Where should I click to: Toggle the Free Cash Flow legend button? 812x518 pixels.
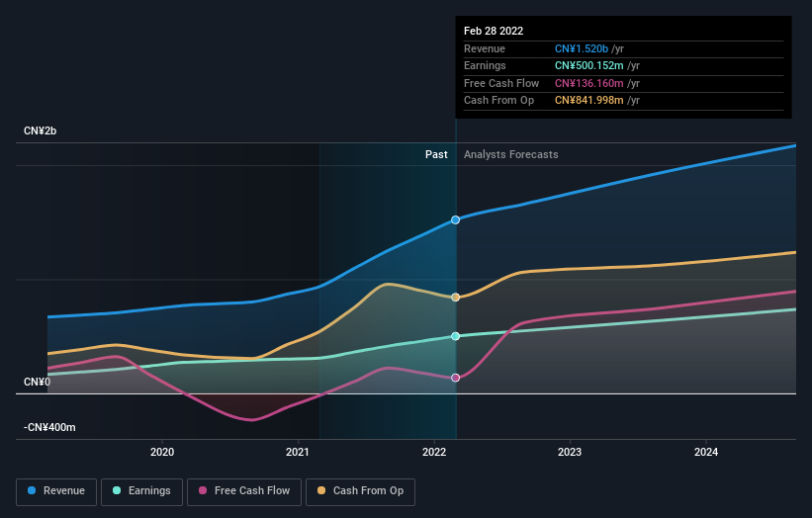point(244,491)
